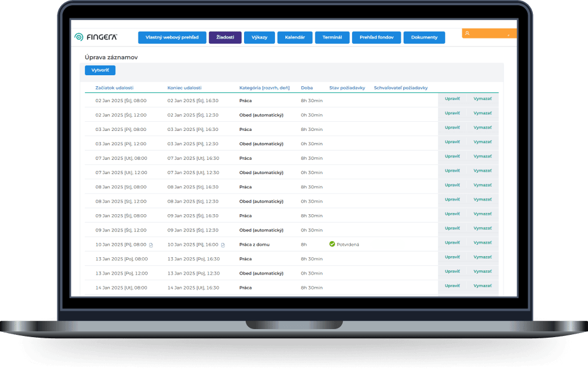This screenshot has height=371, width=588.
Task: Expand the orange user account dropdown
Action: 508,34
